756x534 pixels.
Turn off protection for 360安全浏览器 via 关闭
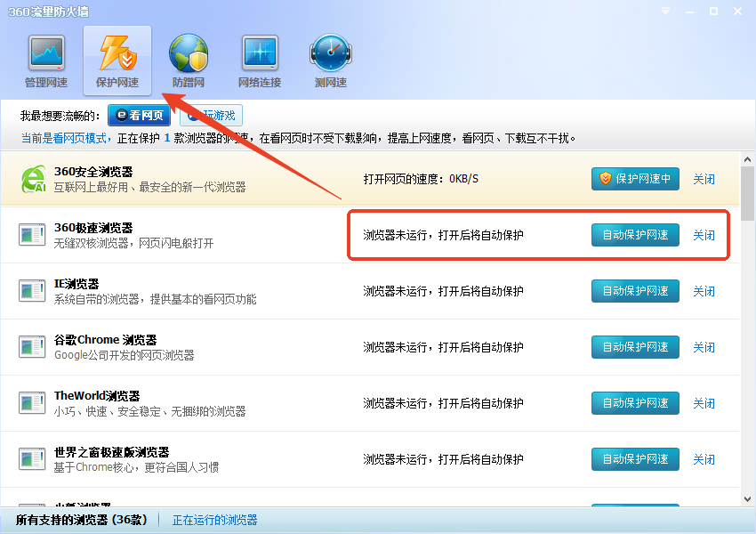704,178
